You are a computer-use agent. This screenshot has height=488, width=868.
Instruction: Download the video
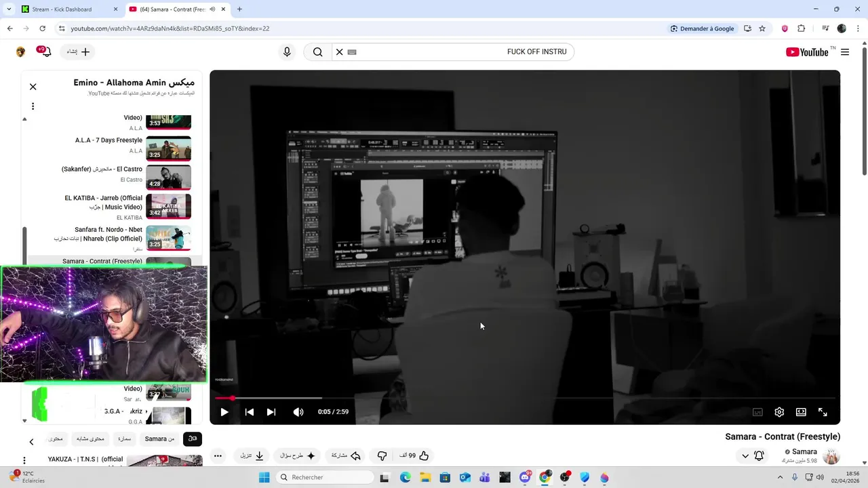(x=252, y=456)
